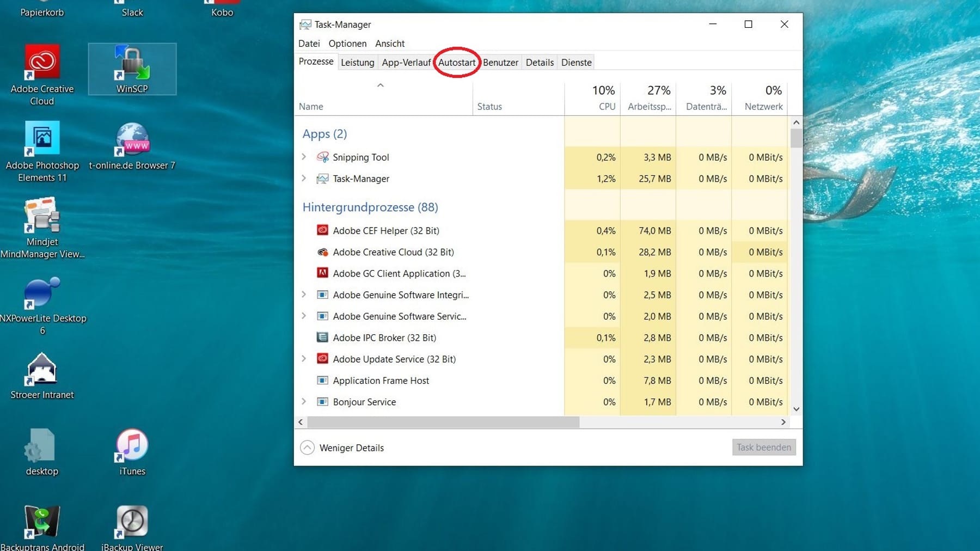This screenshot has width=980, height=551.
Task: Click the 74,0 MB memory cell
Action: click(648, 231)
